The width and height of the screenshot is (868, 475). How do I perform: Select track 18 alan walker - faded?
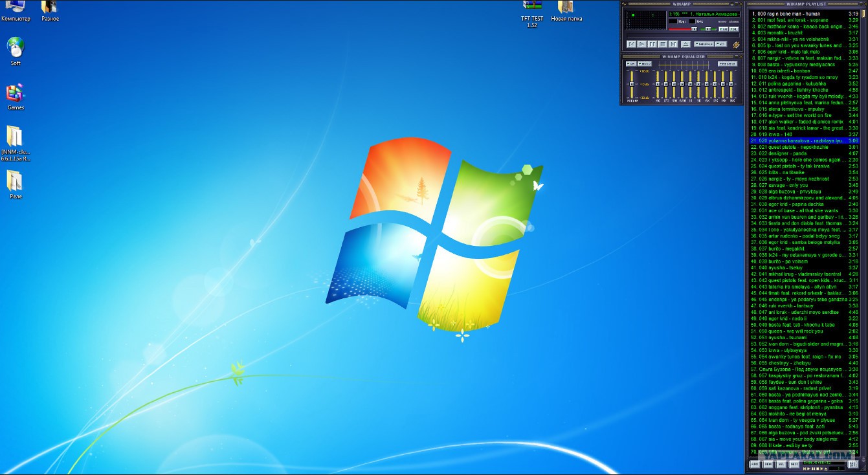click(805, 121)
